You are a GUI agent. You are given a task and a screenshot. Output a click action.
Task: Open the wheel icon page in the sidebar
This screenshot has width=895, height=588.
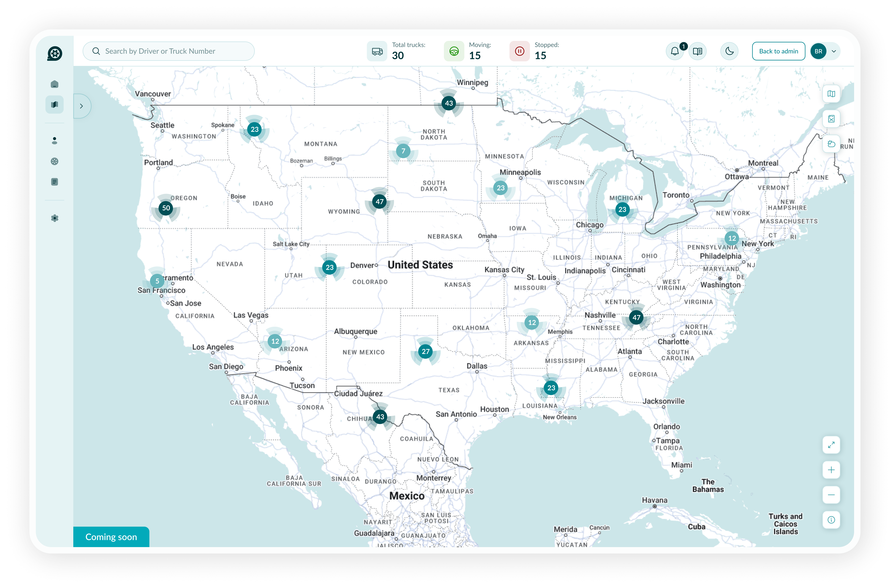[x=54, y=161]
